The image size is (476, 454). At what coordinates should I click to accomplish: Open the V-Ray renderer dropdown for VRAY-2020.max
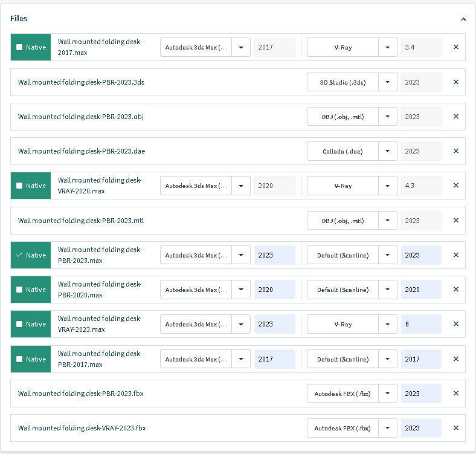(388, 186)
